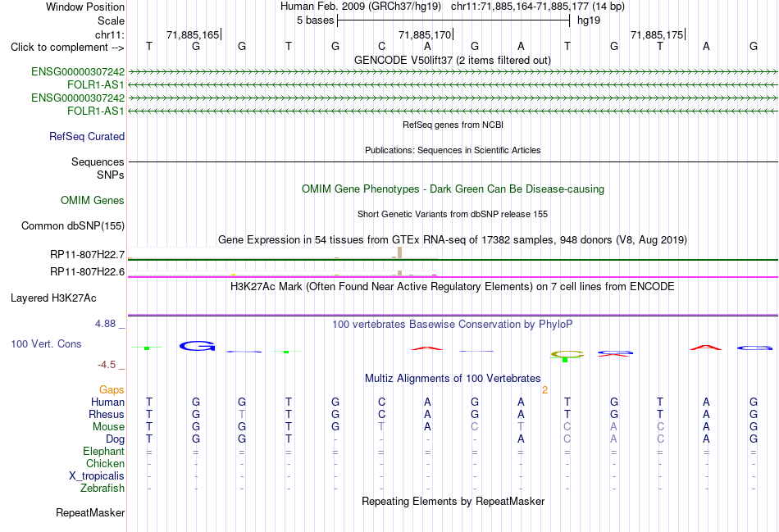
Task: Click Short Genetic Variants from dbSNP title
Action: (x=452, y=214)
